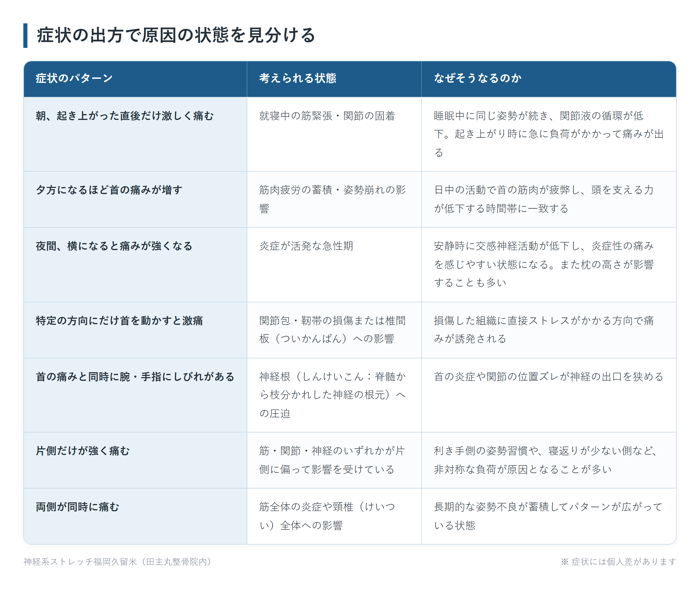Select the row 首の痛みと同時に腕・手指にしびれがある
Image resolution: width=700 pixels, height=593 pixels.
tap(350, 395)
